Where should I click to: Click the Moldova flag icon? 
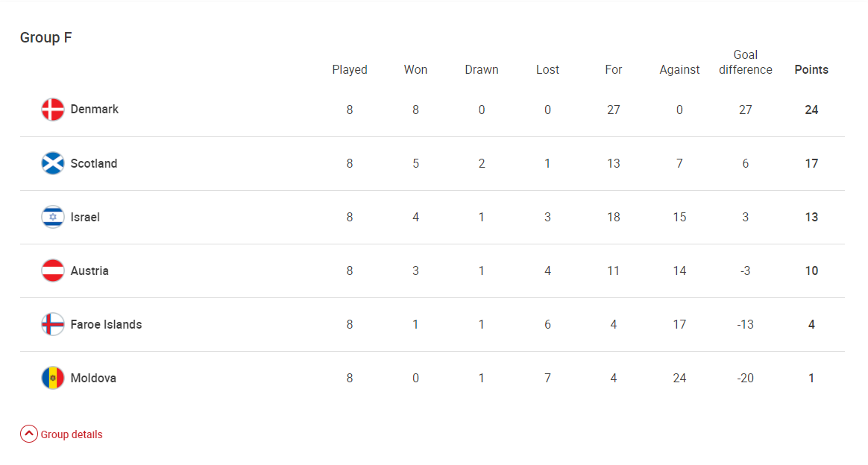[53, 378]
